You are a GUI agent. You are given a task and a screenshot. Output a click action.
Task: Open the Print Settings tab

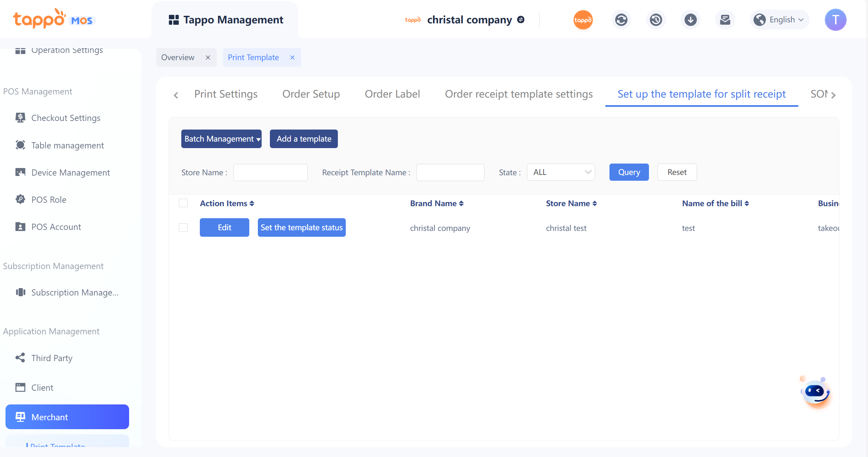(x=226, y=94)
